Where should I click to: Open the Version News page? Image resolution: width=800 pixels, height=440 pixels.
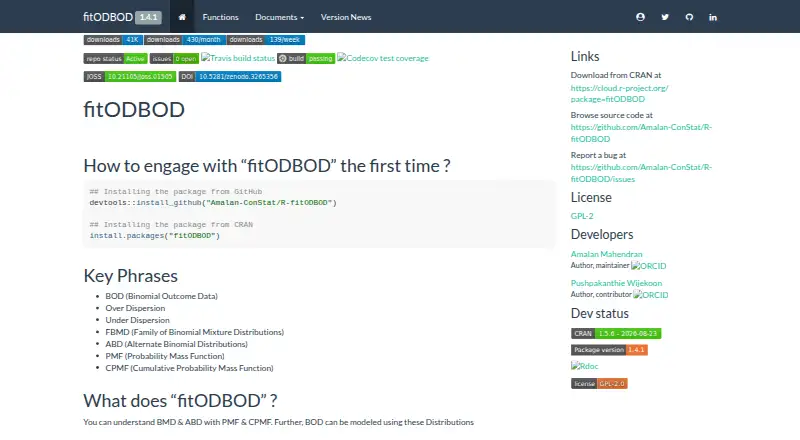(x=346, y=17)
